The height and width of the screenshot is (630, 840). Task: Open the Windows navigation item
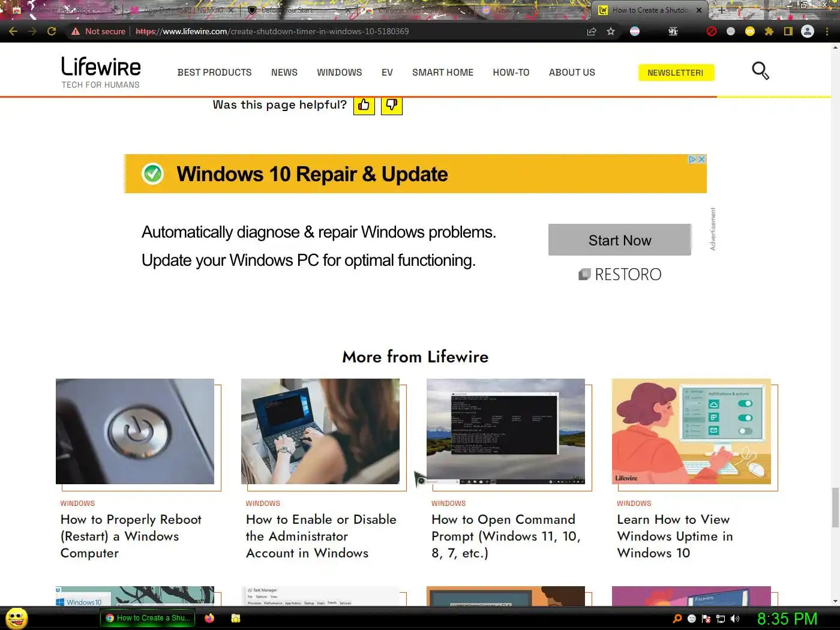[340, 73]
